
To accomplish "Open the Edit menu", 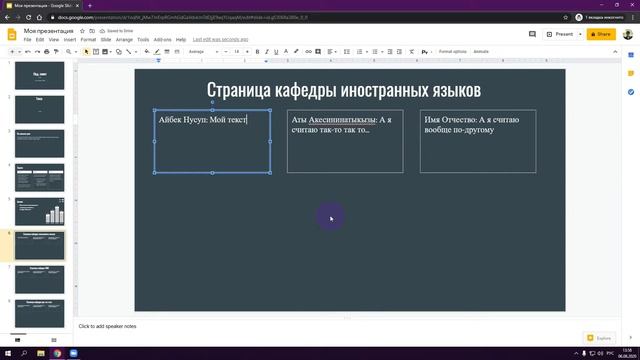I will point(40,40).
